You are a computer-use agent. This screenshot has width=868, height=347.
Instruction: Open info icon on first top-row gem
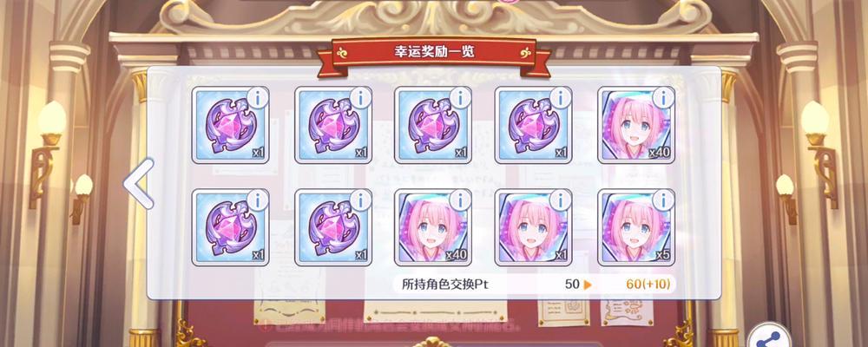pos(258,97)
